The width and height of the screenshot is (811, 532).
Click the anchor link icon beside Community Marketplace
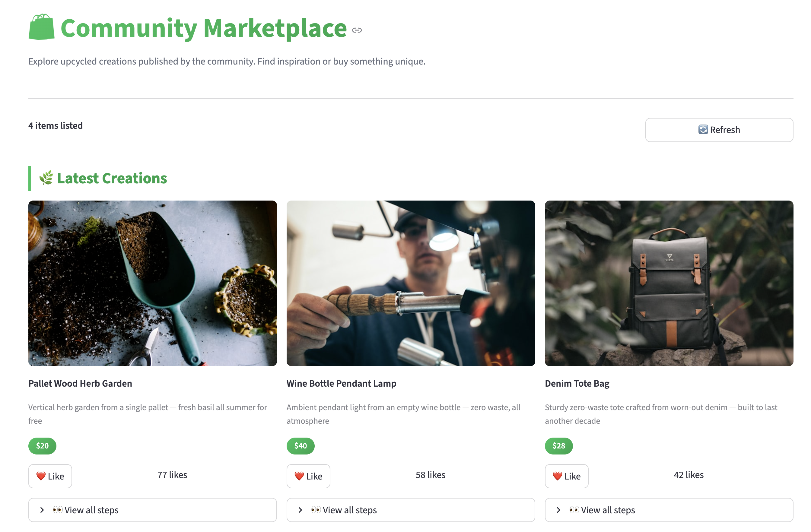[x=356, y=30]
